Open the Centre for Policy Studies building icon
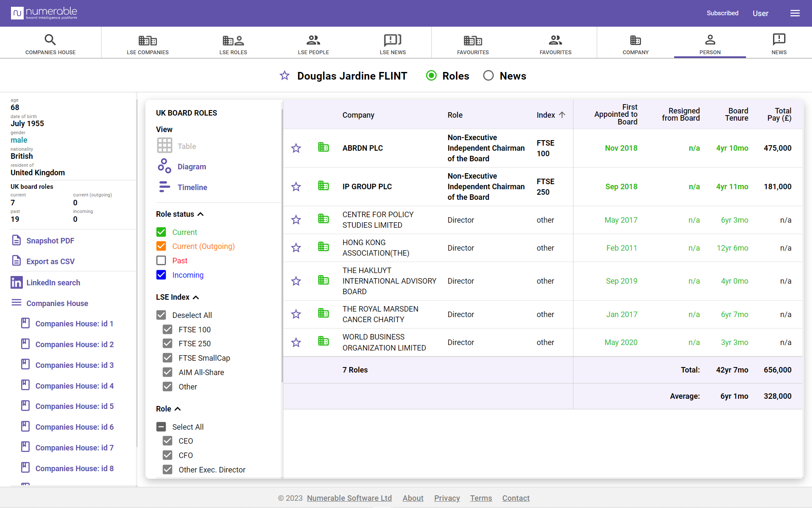The image size is (812, 508). (x=324, y=218)
